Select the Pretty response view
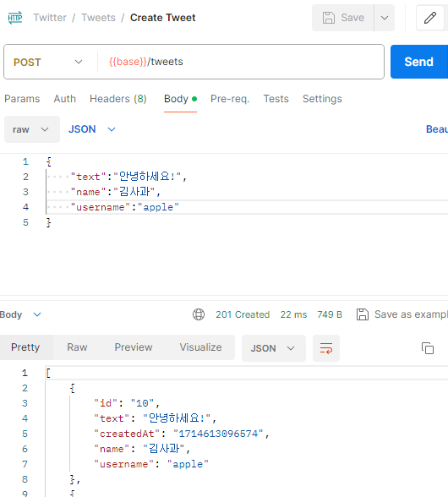 click(25, 347)
